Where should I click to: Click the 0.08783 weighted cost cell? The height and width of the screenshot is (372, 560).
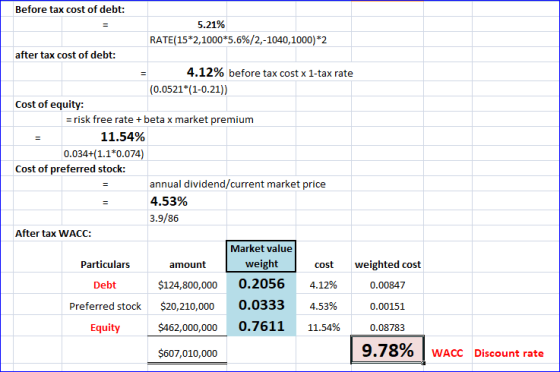tap(388, 327)
